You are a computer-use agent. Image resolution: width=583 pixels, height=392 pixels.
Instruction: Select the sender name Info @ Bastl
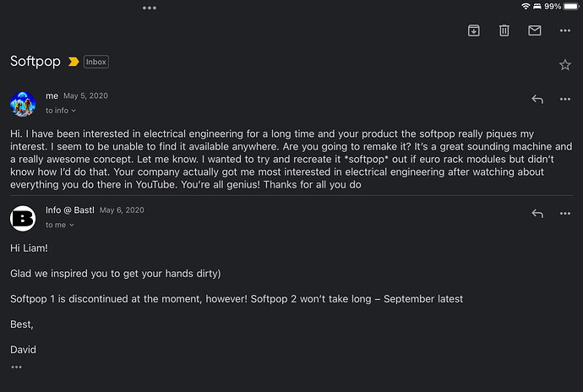[70, 210]
